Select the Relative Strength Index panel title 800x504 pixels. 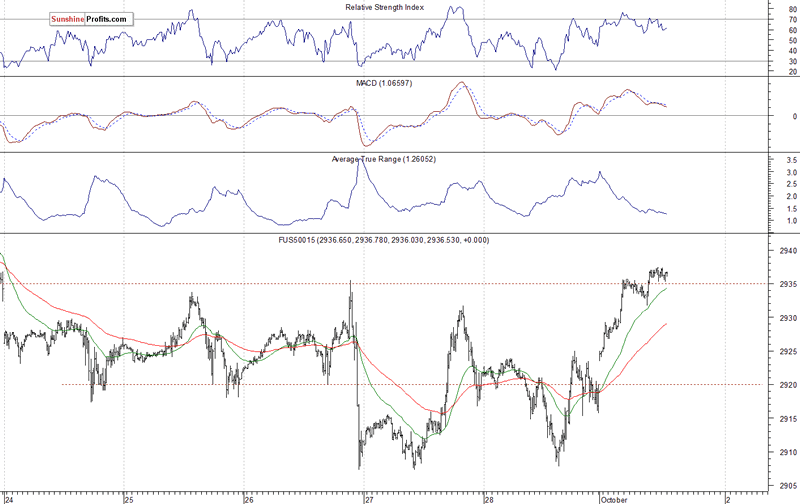pyautogui.click(x=383, y=8)
